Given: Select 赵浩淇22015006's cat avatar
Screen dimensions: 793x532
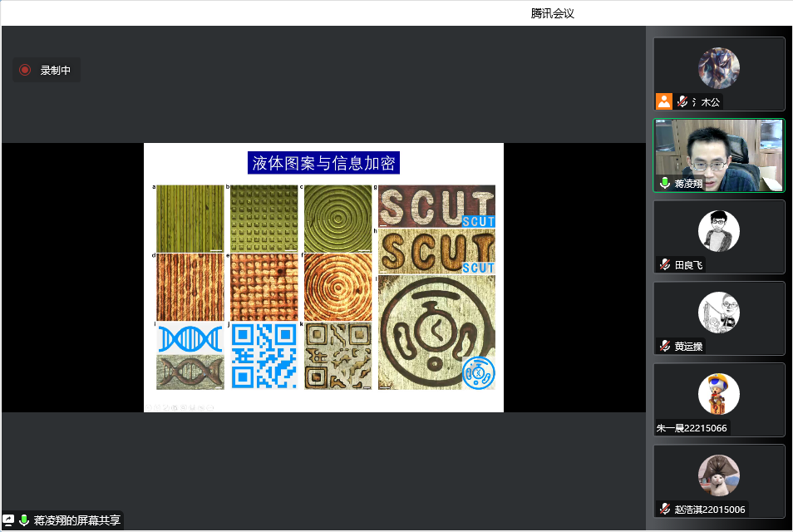Looking at the screenshot, I should pyautogui.click(x=718, y=475).
